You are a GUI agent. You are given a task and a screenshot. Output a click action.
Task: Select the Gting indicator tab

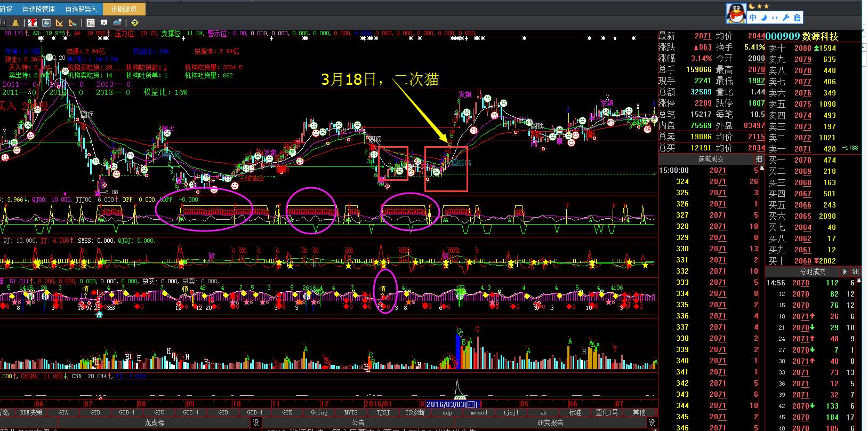click(x=319, y=412)
